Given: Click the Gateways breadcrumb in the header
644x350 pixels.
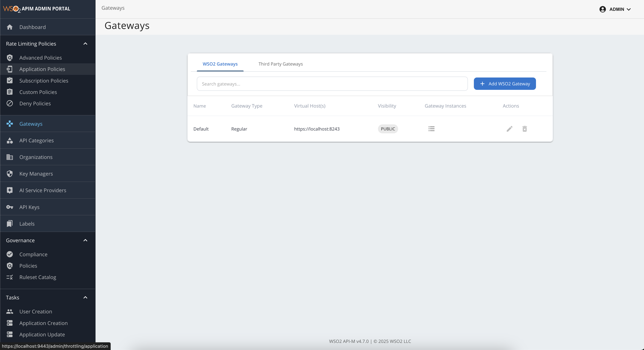Looking at the screenshot, I should pos(113,8).
